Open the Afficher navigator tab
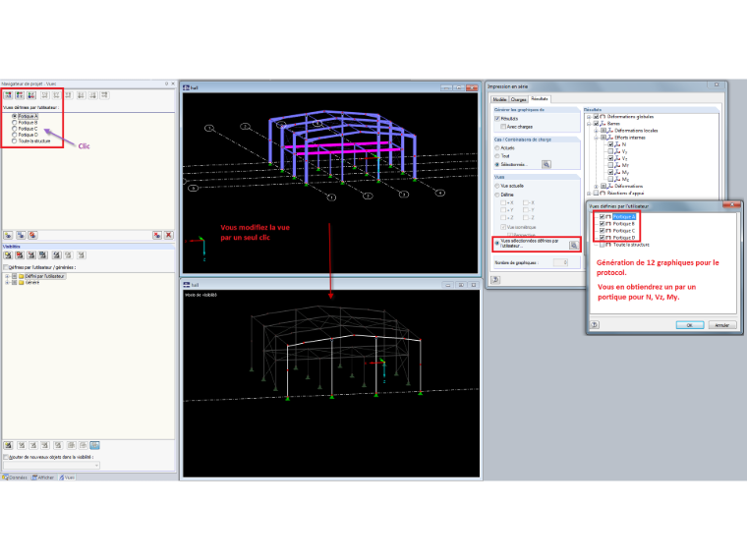Image resolution: width=747 pixels, height=560 pixels. (43, 477)
